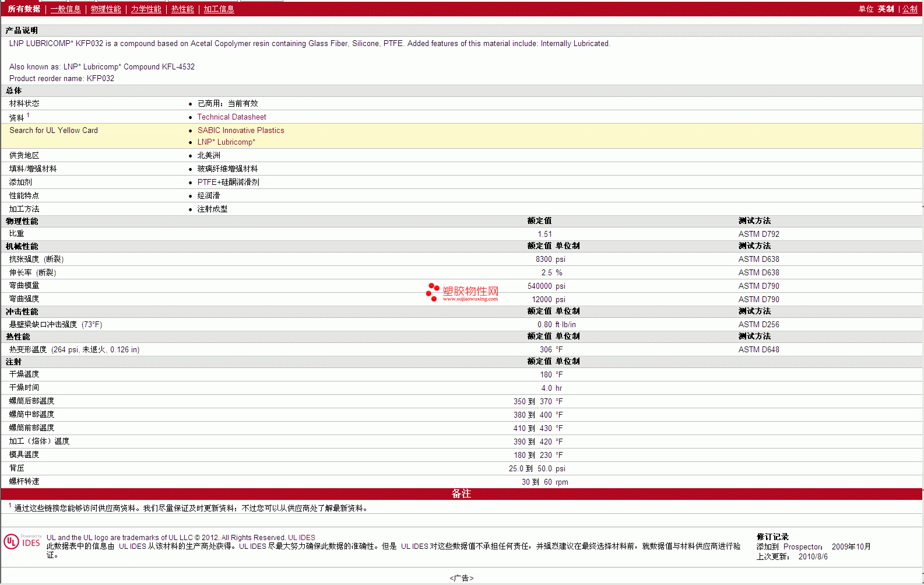
Task: Click the 抗张强度 (断裂) row label
Action: pos(36,260)
